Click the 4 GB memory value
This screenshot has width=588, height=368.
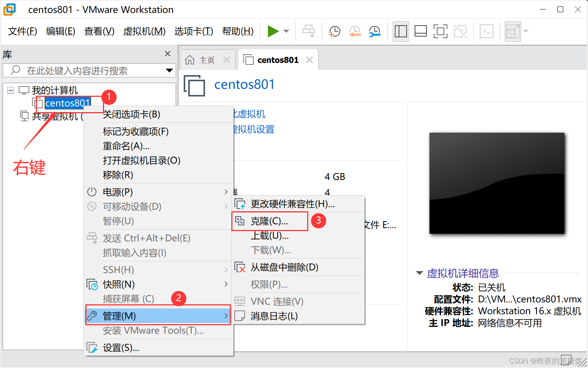[335, 177]
